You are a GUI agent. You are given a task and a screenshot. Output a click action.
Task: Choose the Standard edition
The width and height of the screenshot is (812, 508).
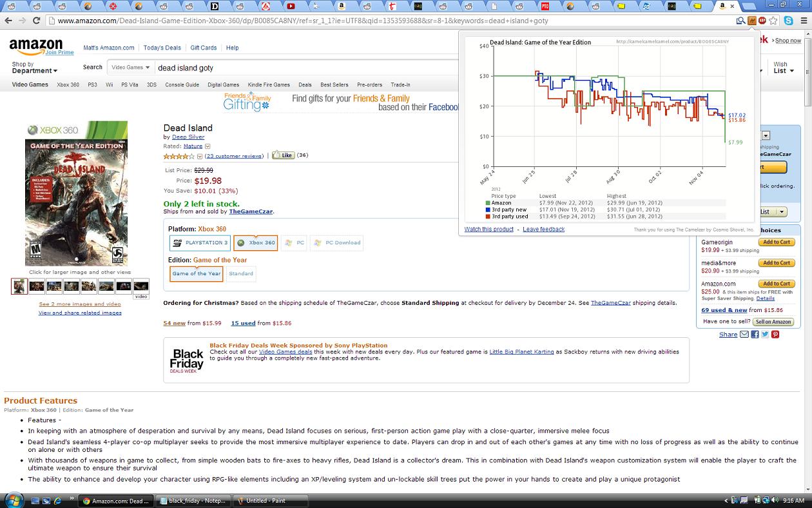pyautogui.click(x=241, y=274)
